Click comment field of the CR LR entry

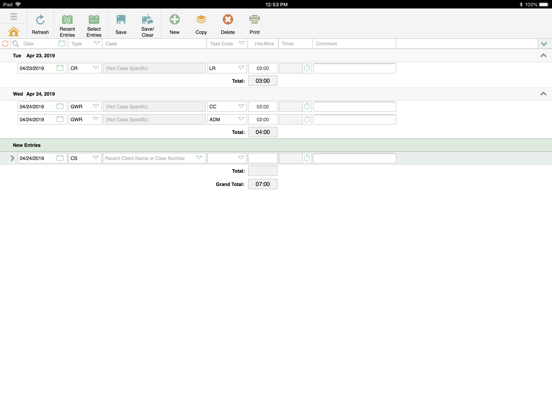355,68
